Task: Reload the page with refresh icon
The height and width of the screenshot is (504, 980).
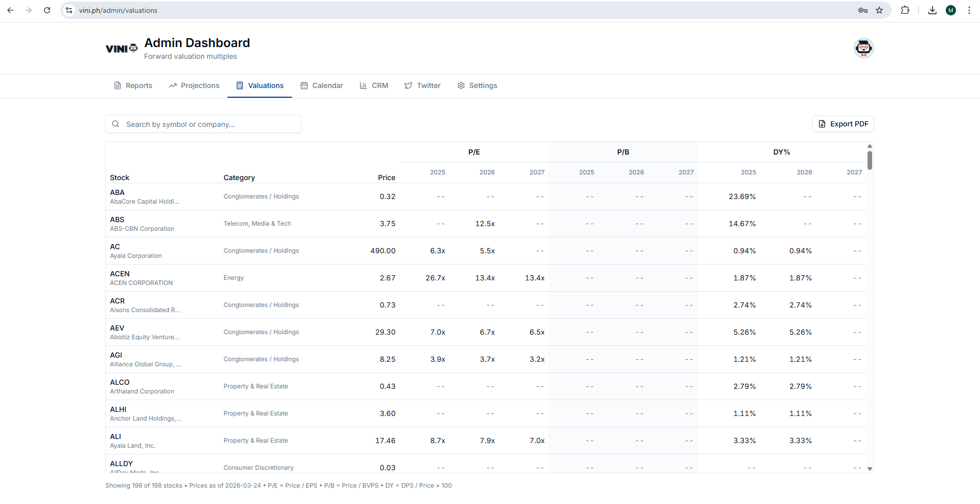Action: click(47, 10)
